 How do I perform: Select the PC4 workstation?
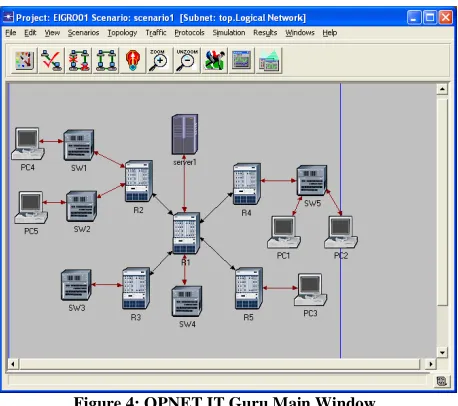pyautogui.click(x=28, y=143)
